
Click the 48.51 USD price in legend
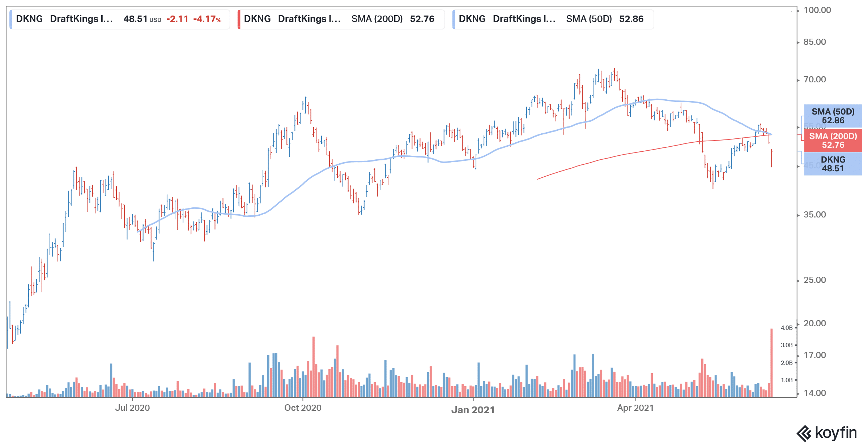click(142, 19)
